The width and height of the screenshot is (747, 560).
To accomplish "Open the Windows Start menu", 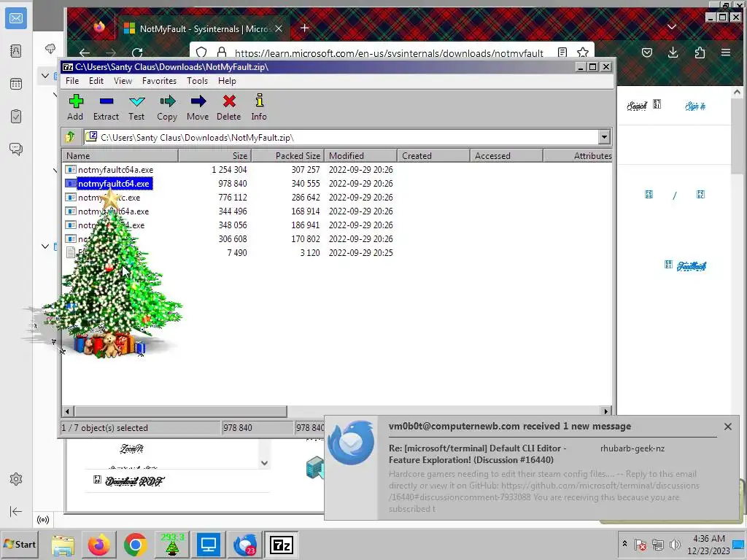I will pos(20,544).
